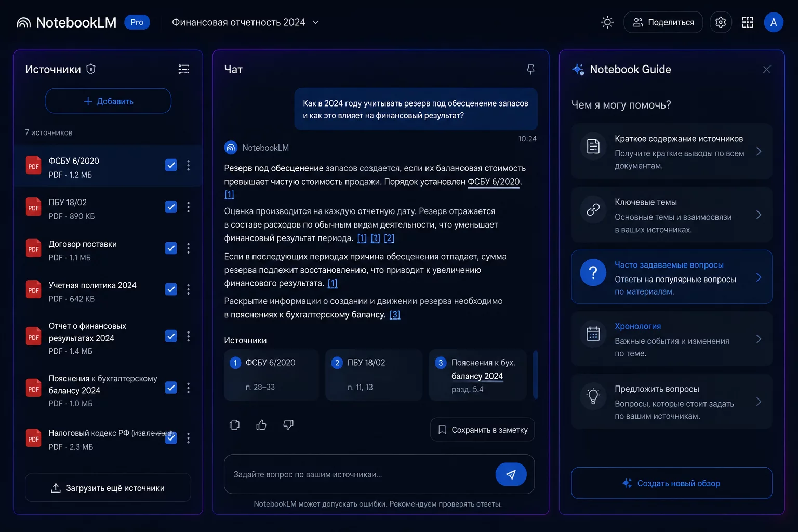The height and width of the screenshot is (532, 798).
Task: Click the Pro badge
Action: pos(137,22)
